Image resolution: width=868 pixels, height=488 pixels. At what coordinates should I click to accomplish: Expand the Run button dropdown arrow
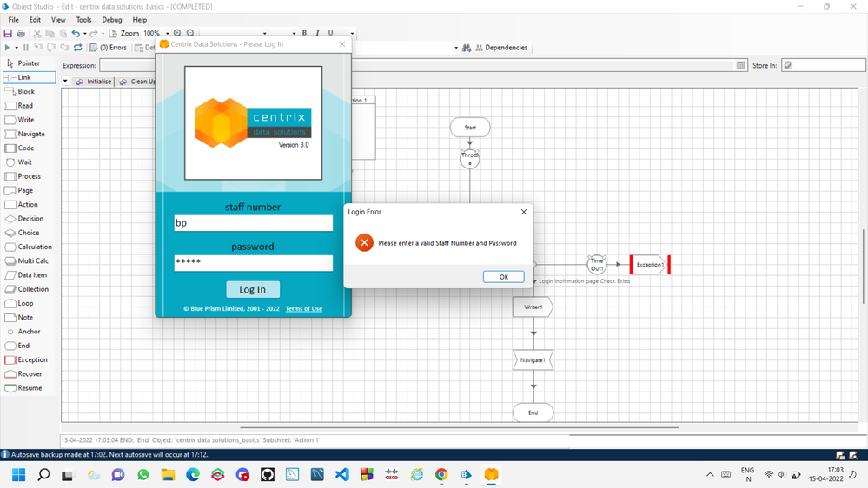16,48
